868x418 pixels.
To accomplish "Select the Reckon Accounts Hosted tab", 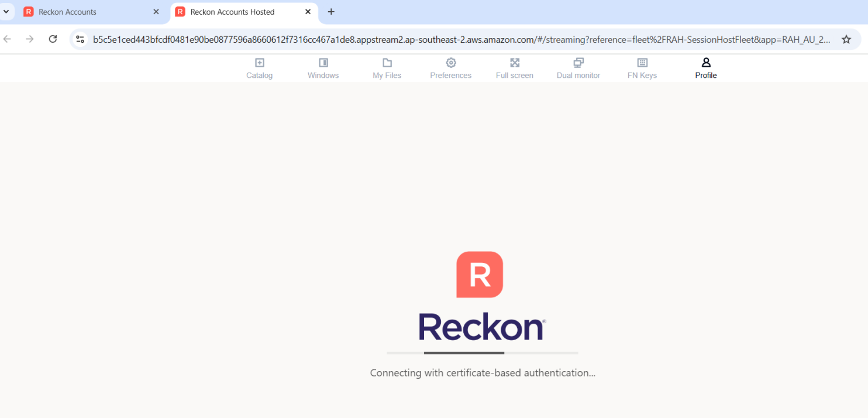I will [x=244, y=12].
